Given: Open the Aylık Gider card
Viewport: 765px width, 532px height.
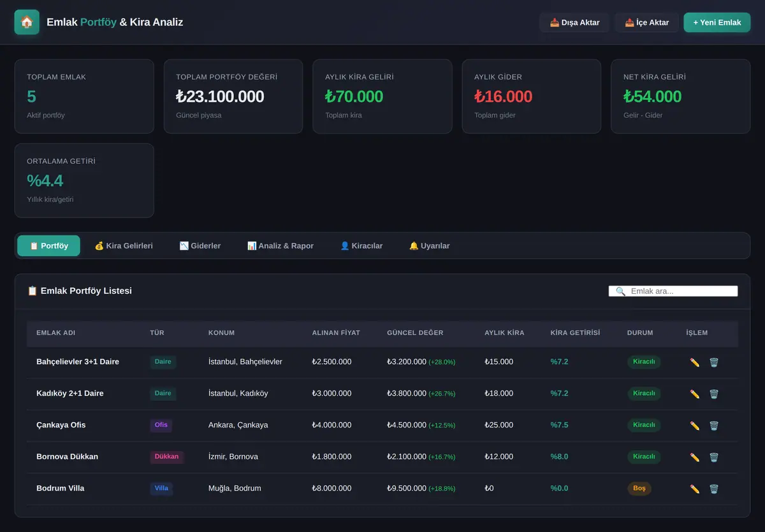Looking at the screenshot, I should (532, 96).
